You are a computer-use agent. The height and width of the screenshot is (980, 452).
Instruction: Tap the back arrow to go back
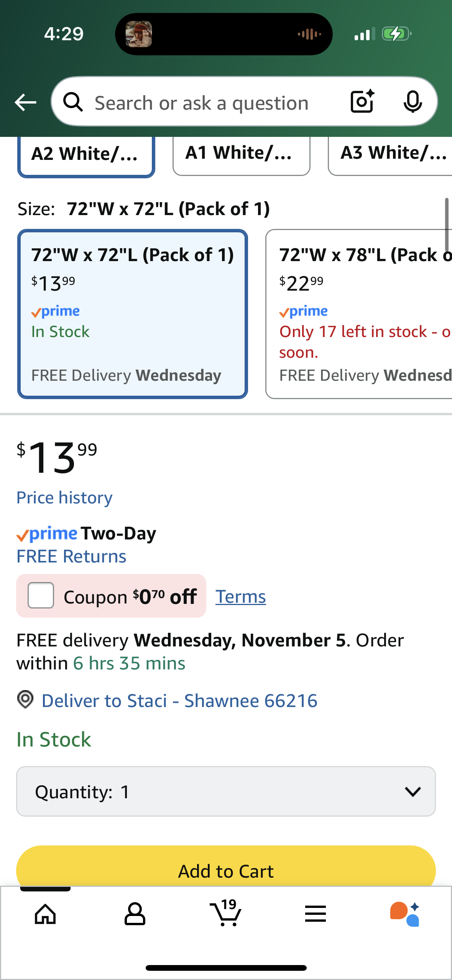click(x=25, y=102)
